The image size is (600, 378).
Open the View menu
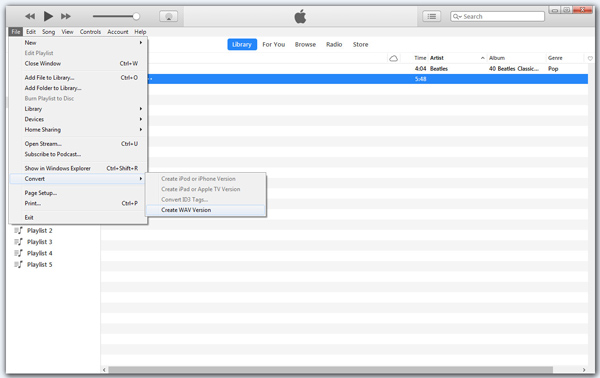tap(67, 32)
